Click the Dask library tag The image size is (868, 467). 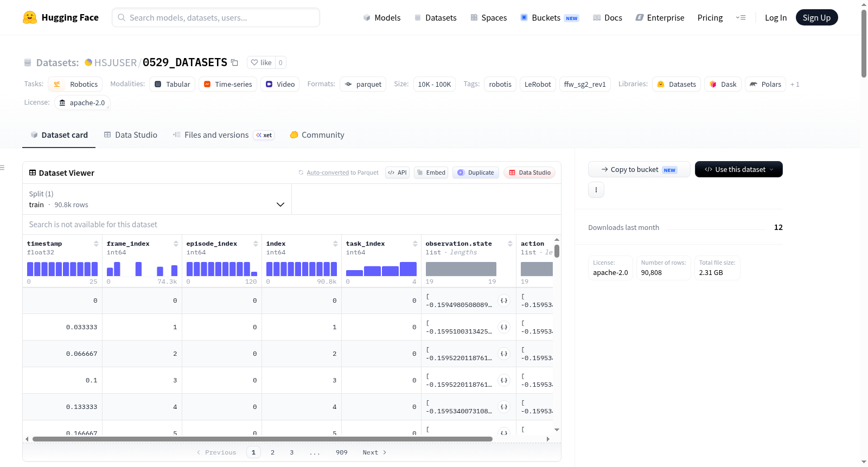723,84
